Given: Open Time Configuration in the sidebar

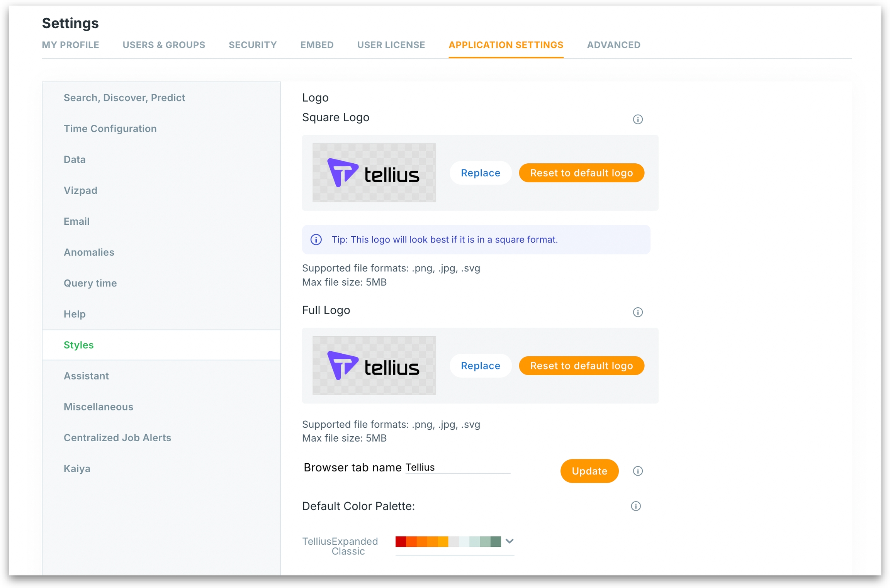Looking at the screenshot, I should tap(110, 129).
